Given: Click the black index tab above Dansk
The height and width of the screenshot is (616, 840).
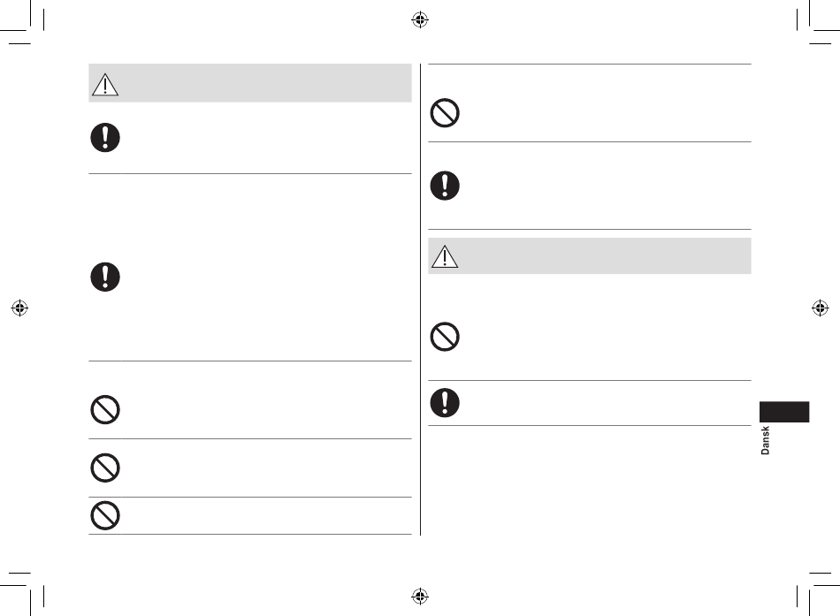Looking at the screenshot, I should coord(784,412).
